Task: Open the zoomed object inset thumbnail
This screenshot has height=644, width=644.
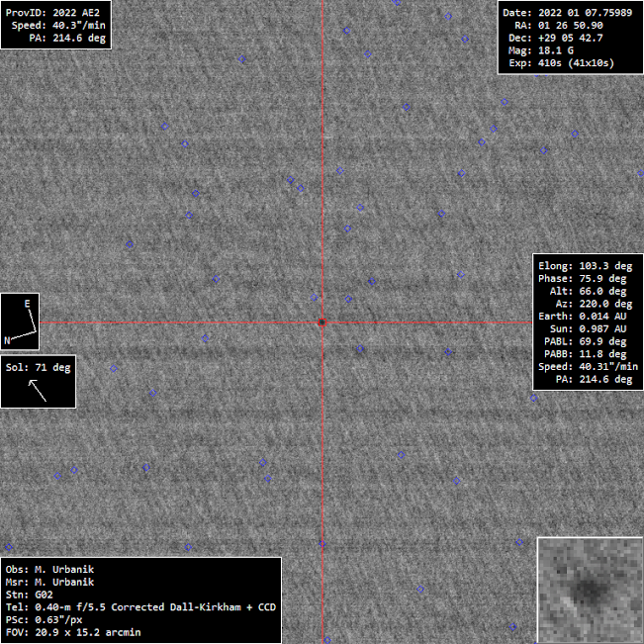Action: 590,591
